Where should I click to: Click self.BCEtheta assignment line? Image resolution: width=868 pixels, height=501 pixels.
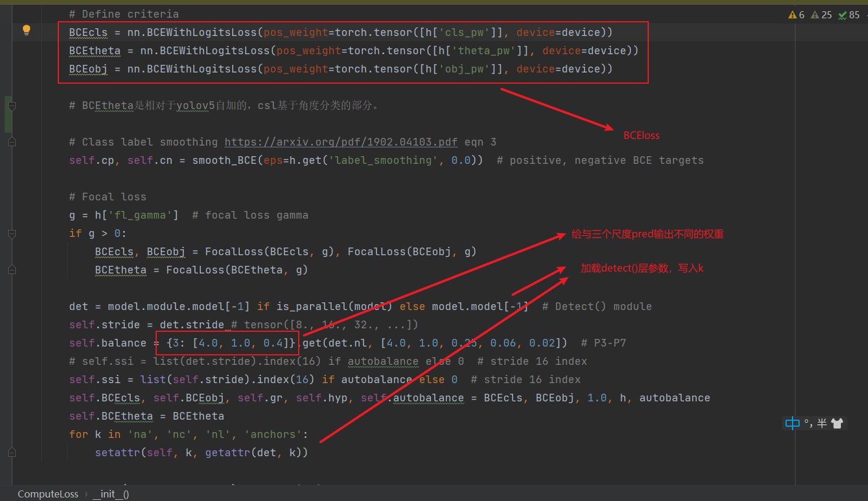pos(146,416)
